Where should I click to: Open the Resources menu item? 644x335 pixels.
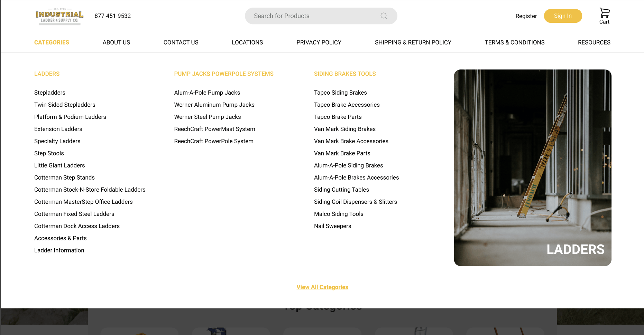click(x=594, y=42)
